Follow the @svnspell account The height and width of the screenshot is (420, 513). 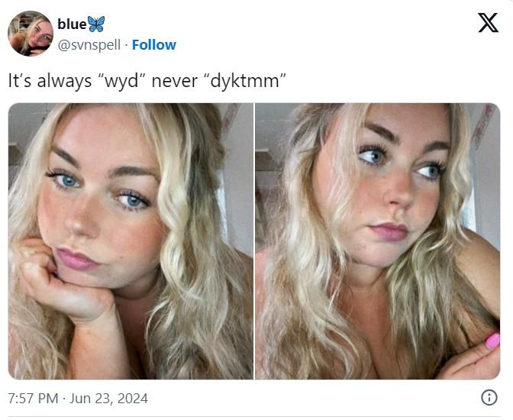[x=154, y=45]
